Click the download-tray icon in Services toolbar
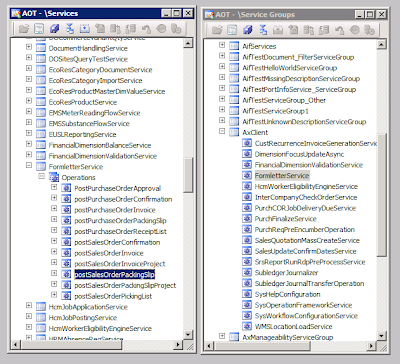Viewport: 400px width, 364px height. pyautogui.click(x=85, y=29)
